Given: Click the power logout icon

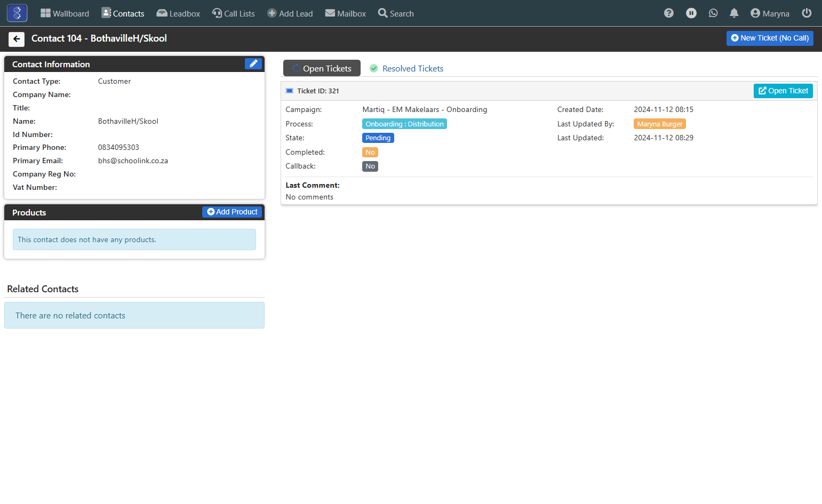Looking at the screenshot, I should coord(807,13).
